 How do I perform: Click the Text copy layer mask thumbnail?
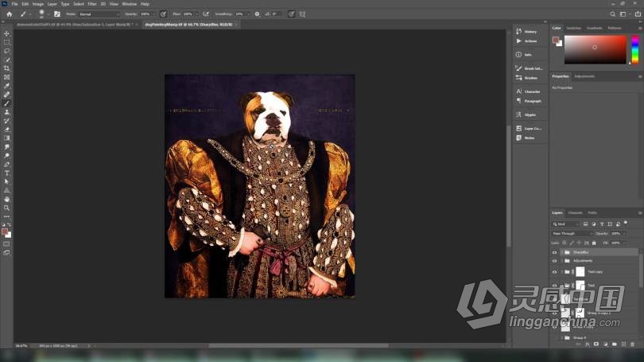pos(580,271)
